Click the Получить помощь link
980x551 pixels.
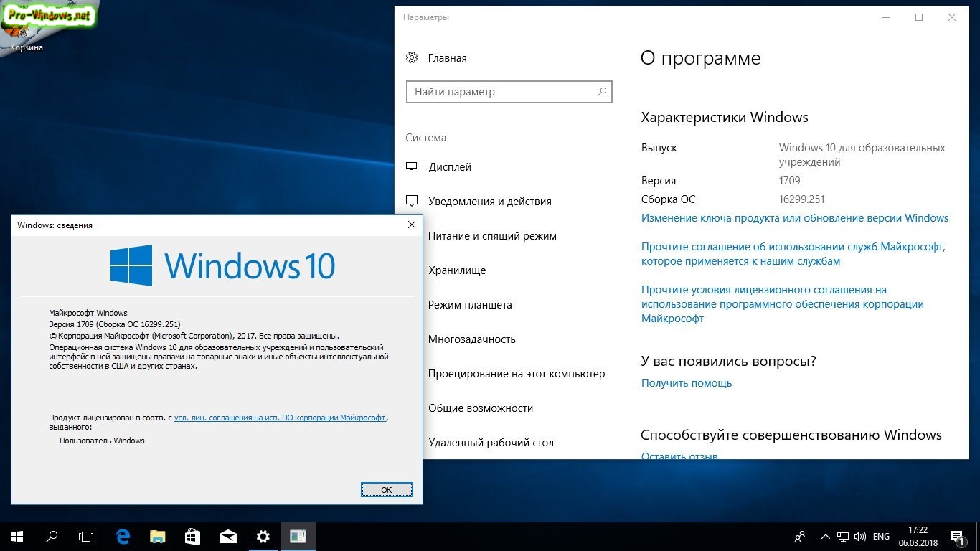[x=687, y=383]
